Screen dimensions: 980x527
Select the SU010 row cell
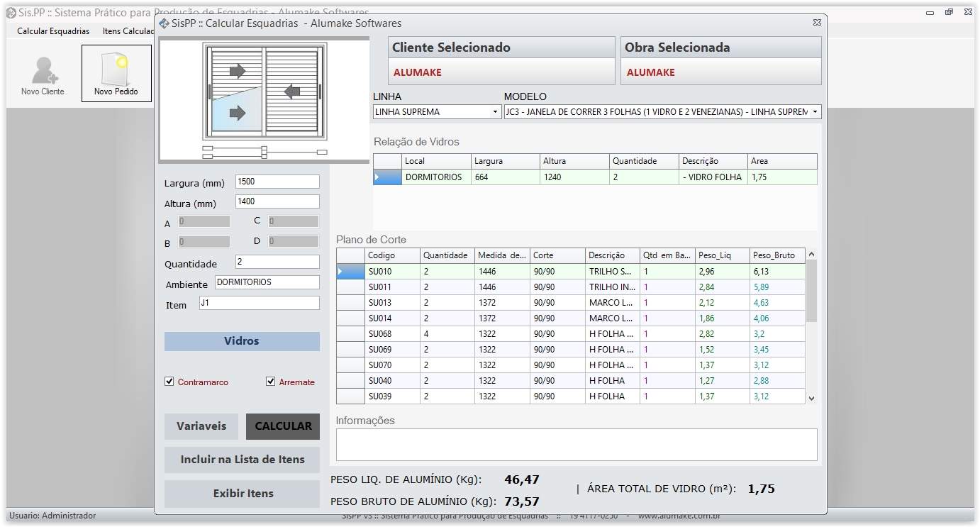[x=392, y=272]
